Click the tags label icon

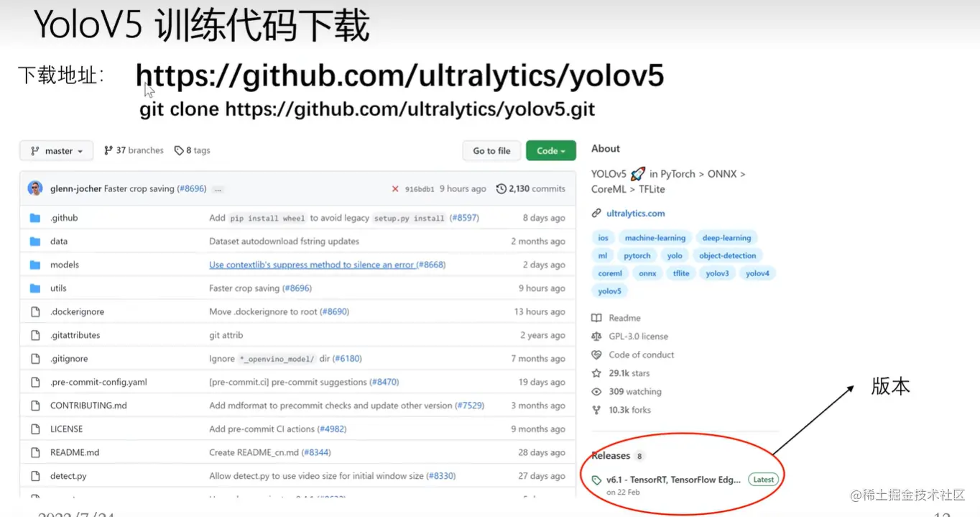[x=179, y=150]
